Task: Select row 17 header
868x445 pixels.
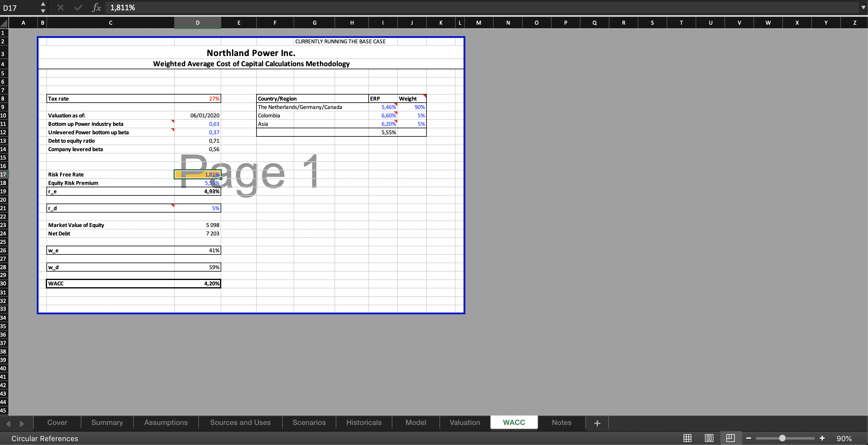Action: pyautogui.click(x=4, y=174)
